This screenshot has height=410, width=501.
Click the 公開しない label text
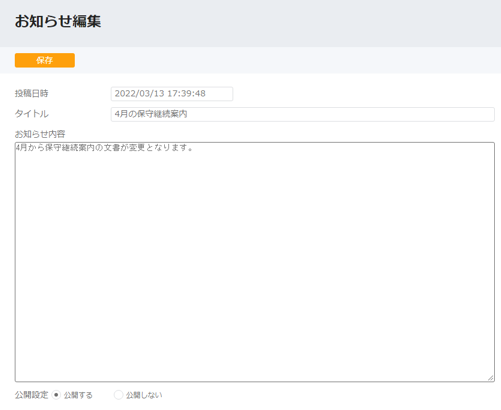(x=144, y=395)
